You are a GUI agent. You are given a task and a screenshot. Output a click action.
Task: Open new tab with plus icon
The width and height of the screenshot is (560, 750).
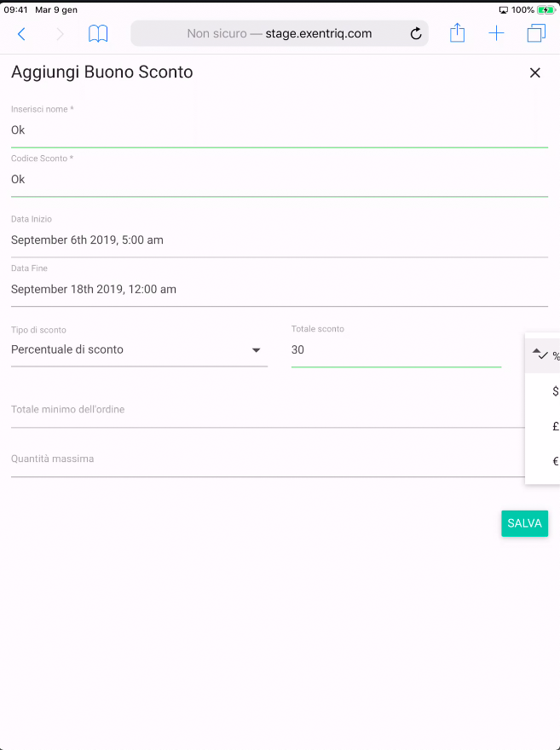click(x=496, y=34)
